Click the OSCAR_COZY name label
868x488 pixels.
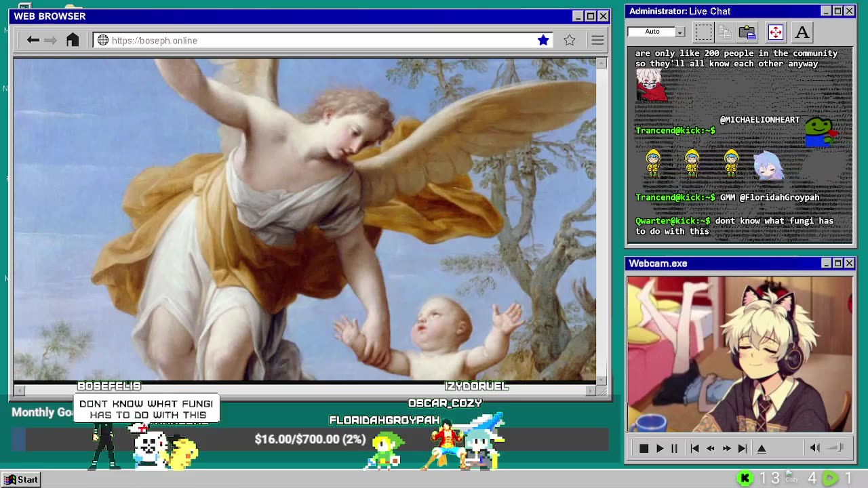point(445,403)
